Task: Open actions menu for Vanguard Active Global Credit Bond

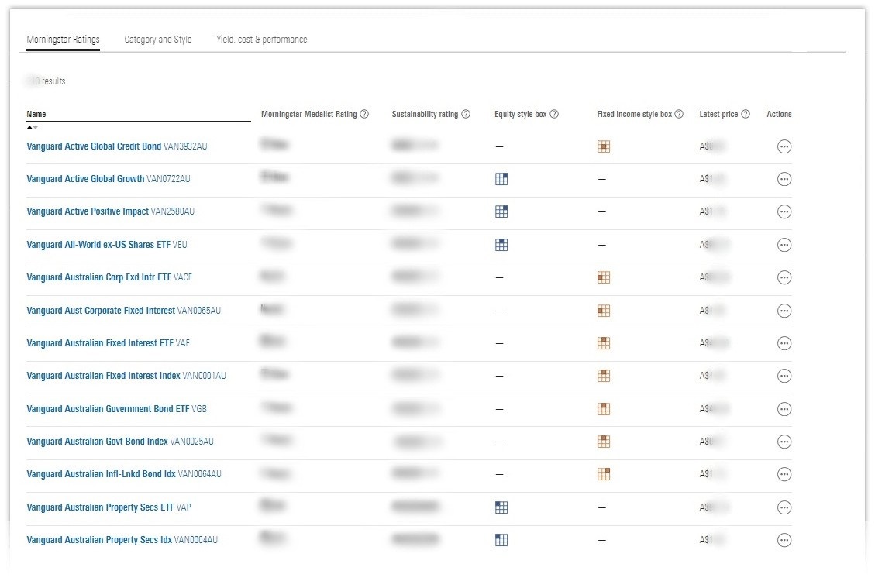Action: coord(784,146)
